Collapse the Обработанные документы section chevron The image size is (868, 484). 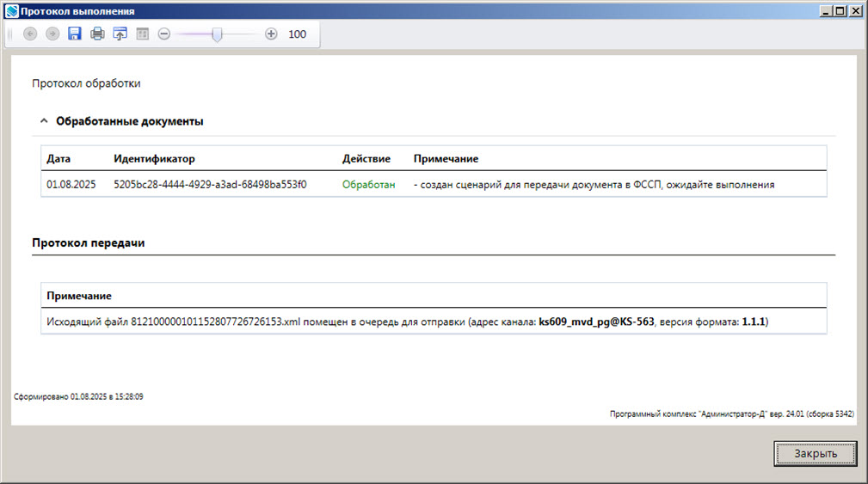[44, 122]
